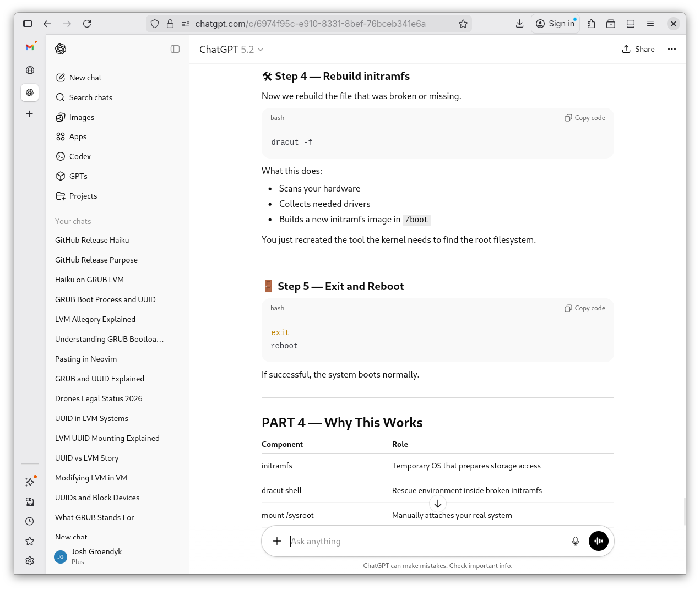Start a New chat from sidebar
The height and width of the screenshot is (590, 700).
[x=85, y=78]
